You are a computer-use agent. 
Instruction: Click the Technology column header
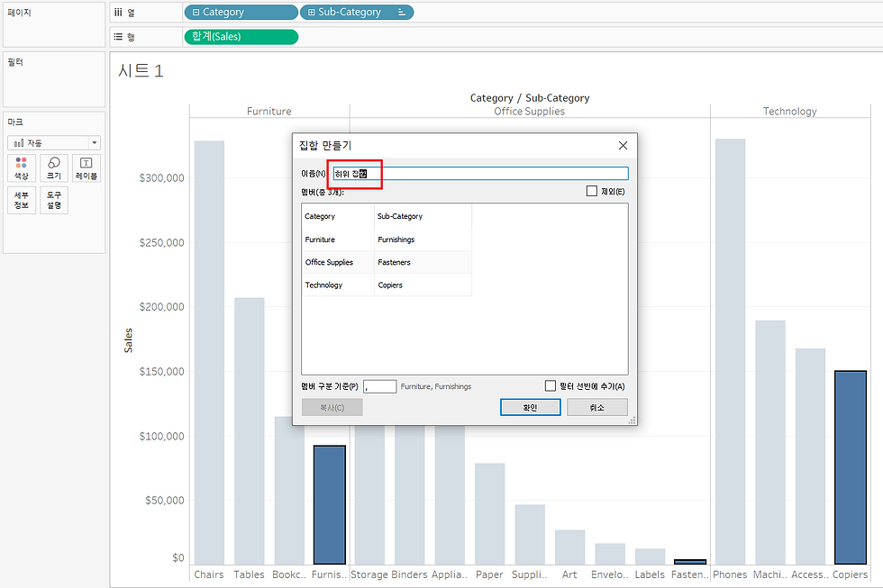(790, 112)
